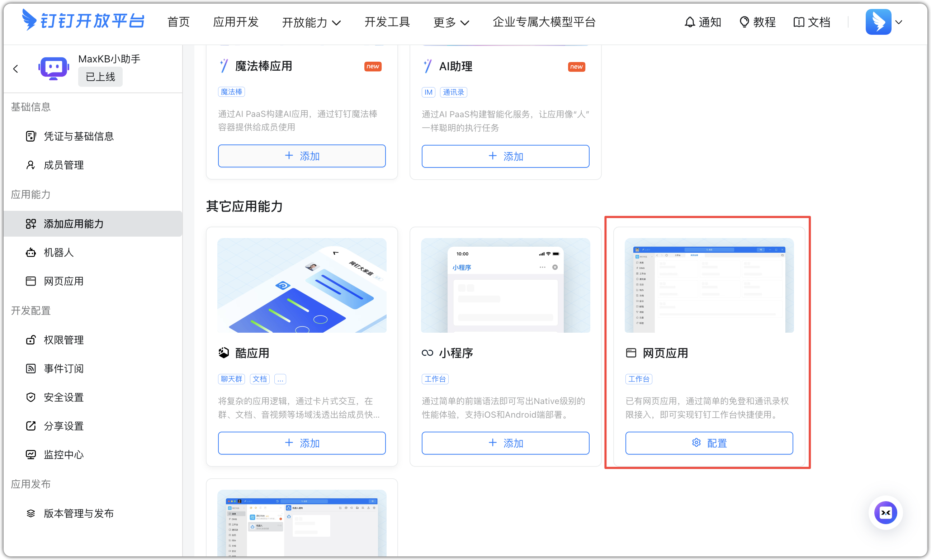Open 监控中心 in the sidebar
The image size is (931, 560).
pos(63,454)
